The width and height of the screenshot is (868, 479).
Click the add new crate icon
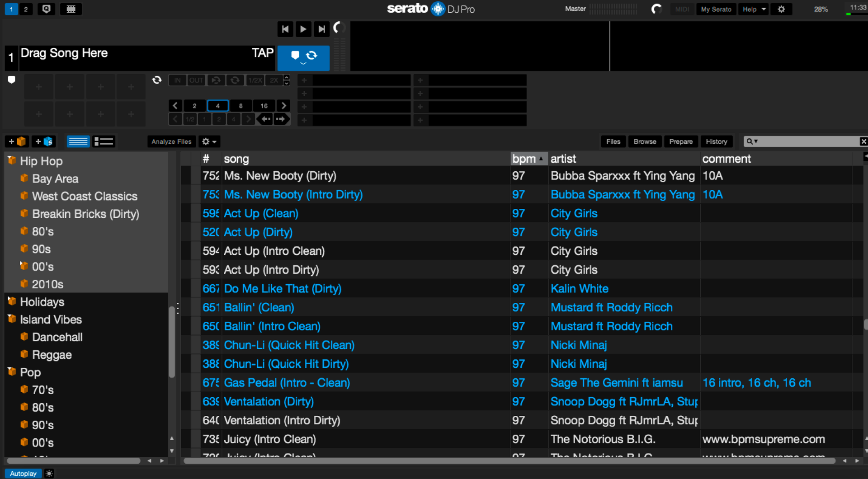(x=17, y=141)
